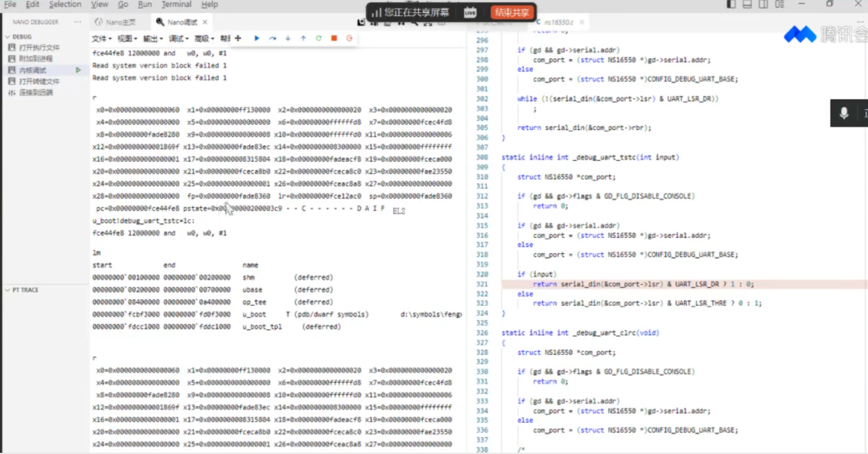Open the Edit menu

(33, 4)
